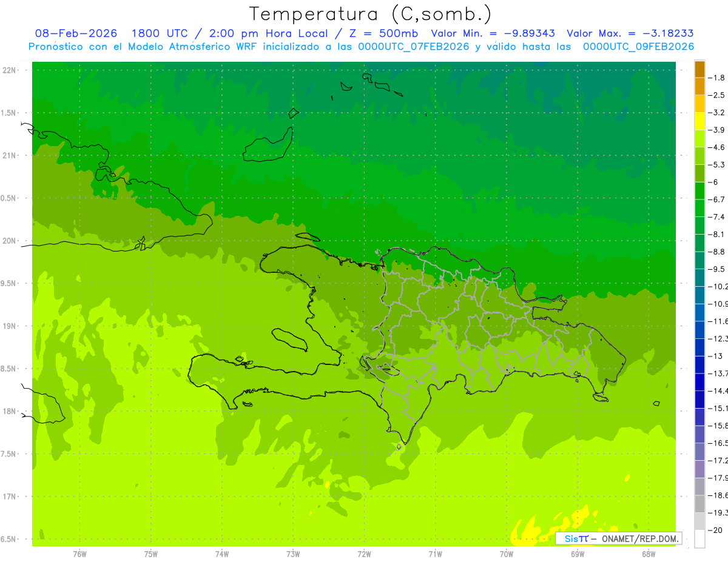The width and height of the screenshot is (728, 562).
Task: Click the "-5.3" colorbar value
Action: click(x=716, y=165)
